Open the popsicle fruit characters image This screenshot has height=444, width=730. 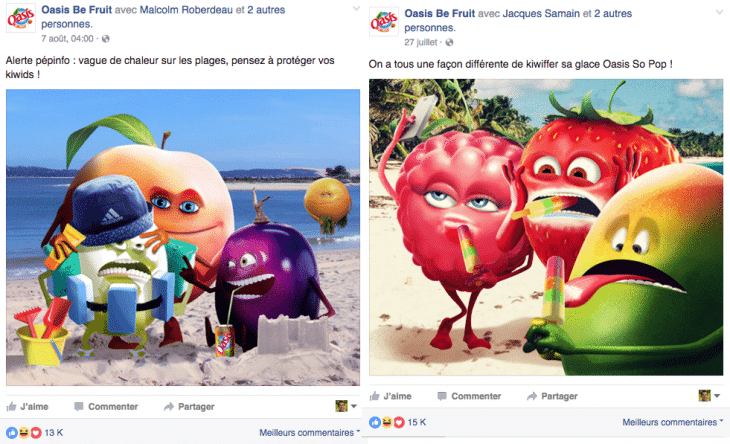point(546,227)
